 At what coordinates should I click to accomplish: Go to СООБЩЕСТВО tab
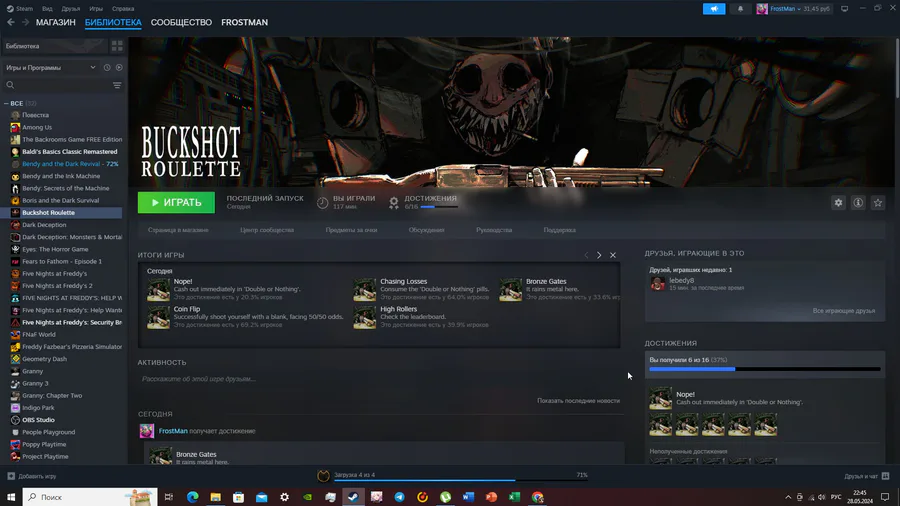pyautogui.click(x=181, y=22)
